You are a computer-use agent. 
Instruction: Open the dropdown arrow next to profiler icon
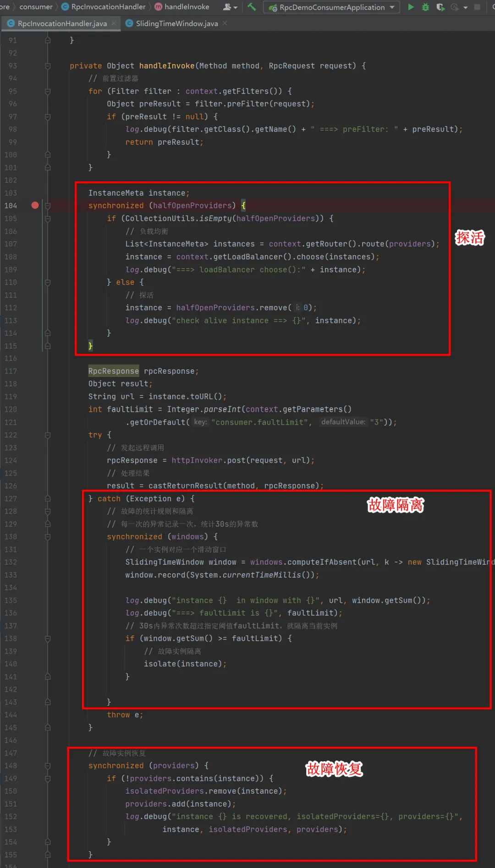(x=466, y=7)
